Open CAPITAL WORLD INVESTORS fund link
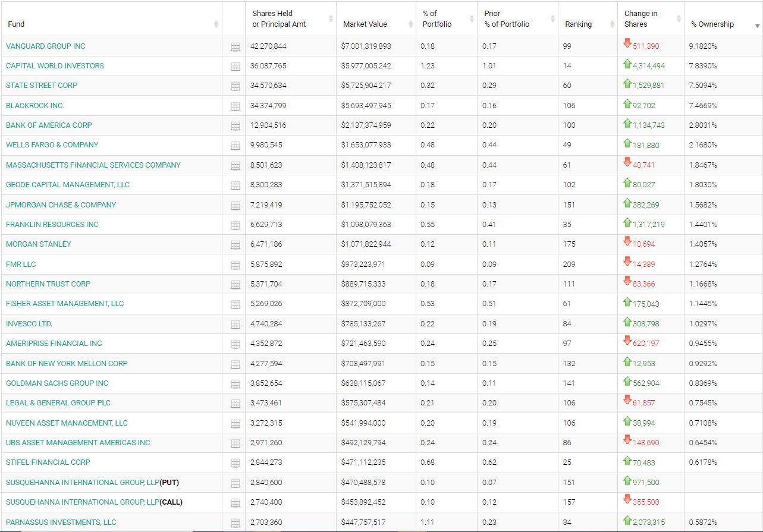This screenshot has height=532, width=763. [x=55, y=65]
